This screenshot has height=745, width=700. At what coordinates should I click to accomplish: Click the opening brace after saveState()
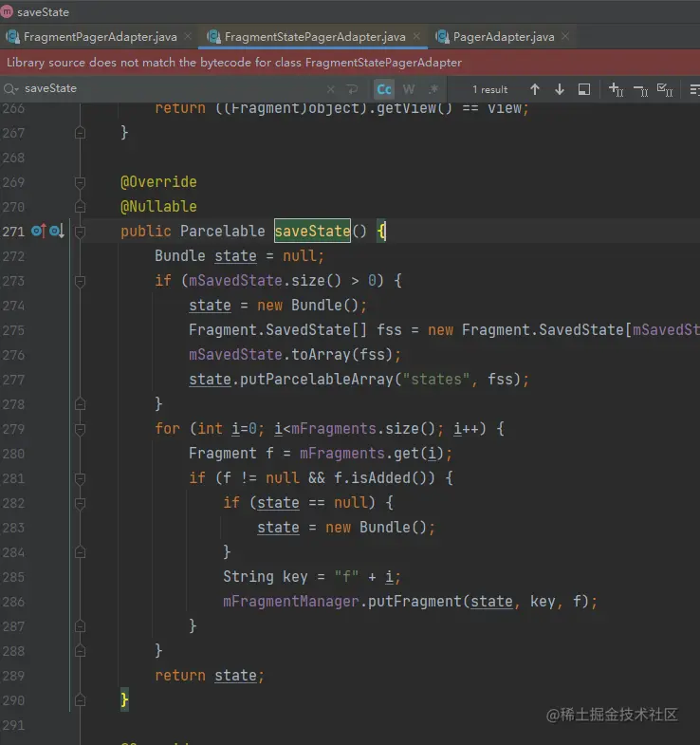tap(382, 232)
